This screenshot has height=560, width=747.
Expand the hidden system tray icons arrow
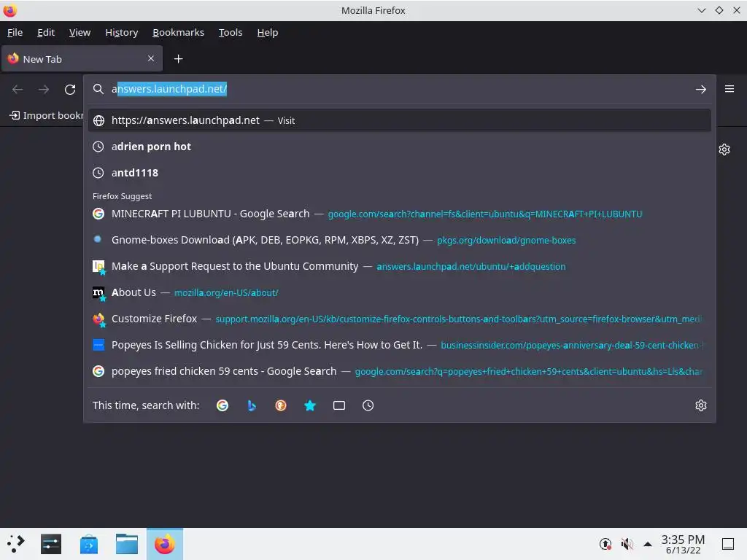(648, 543)
